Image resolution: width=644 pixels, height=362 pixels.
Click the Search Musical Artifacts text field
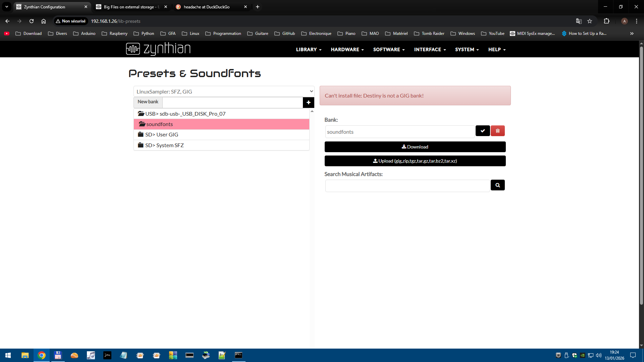pyautogui.click(x=407, y=186)
